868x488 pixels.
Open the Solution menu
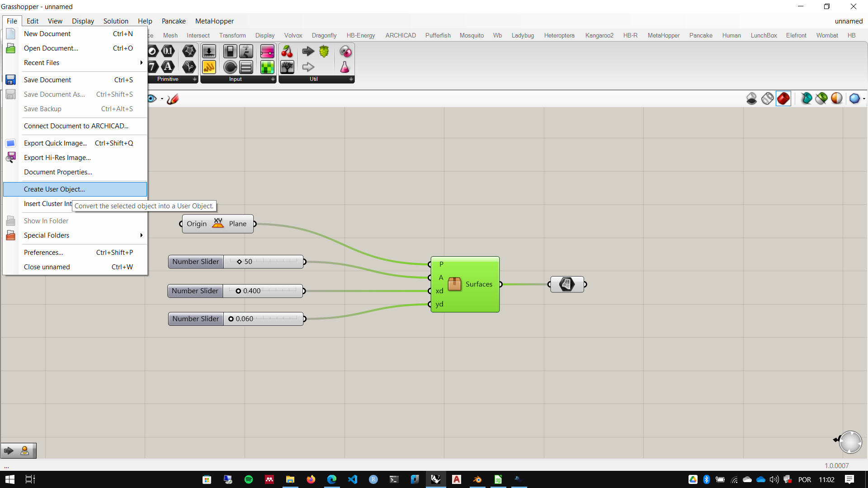point(116,21)
